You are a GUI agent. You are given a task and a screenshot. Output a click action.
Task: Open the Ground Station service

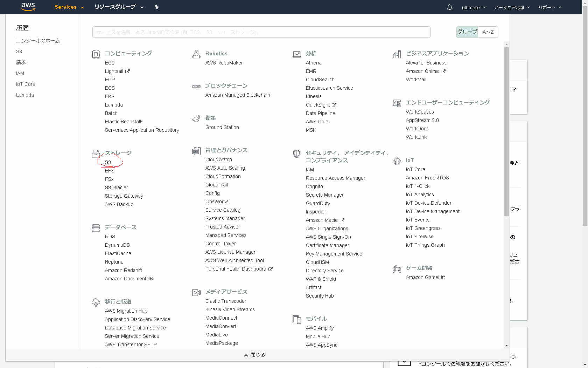pos(222,127)
